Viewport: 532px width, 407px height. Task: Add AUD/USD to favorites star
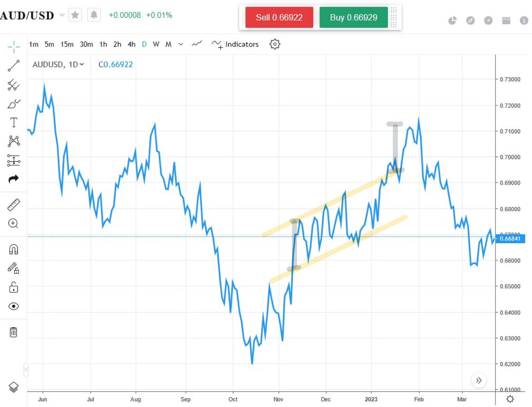[x=75, y=15]
